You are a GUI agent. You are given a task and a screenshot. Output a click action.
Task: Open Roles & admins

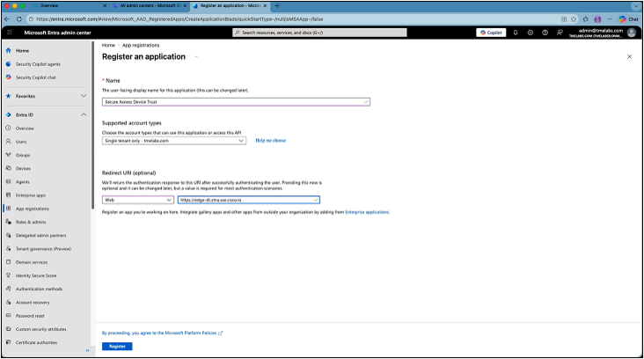point(31,222)
